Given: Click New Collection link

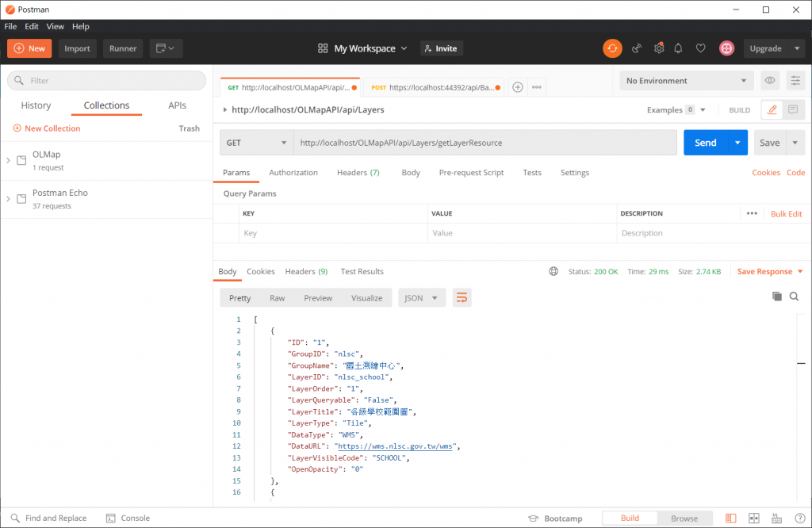Looking at the screenshot, I should click(47, 128).
